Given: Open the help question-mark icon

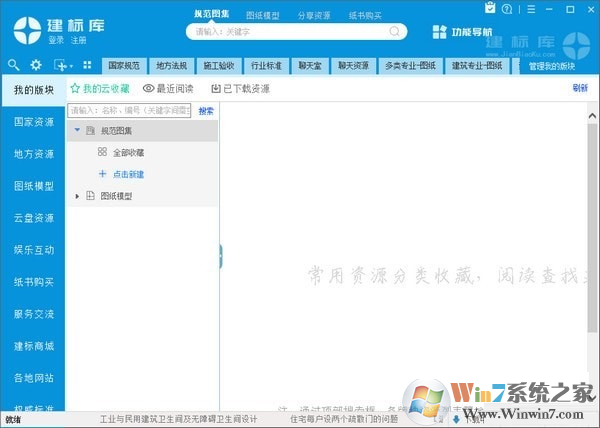Looking at the screenshot, I should 507,9.
